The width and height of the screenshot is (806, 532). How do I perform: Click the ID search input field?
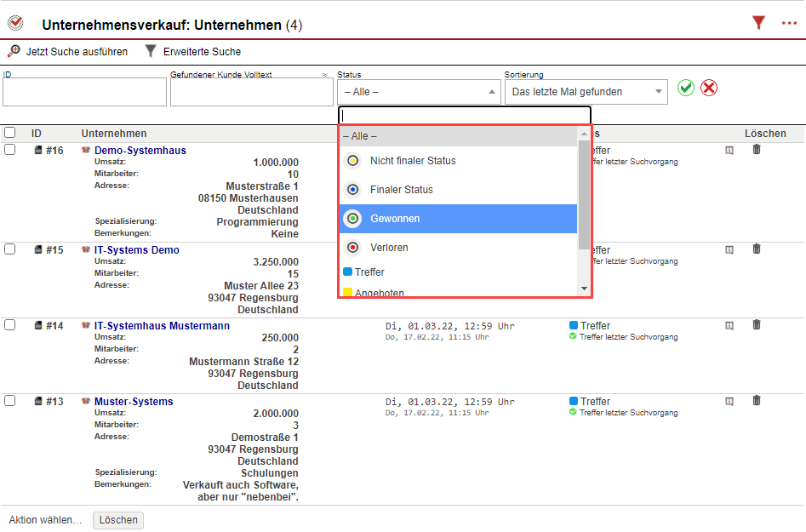pyautogui.click(x=84, y=93)
